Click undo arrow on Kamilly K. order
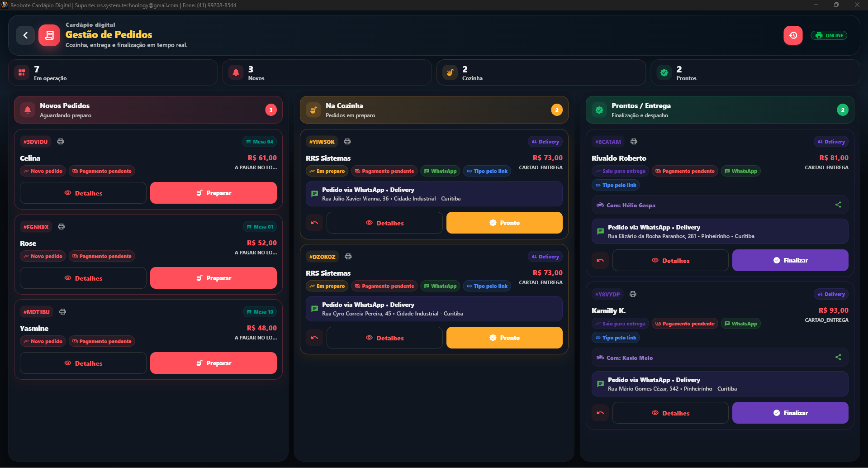The image size is (868, 468). pos(600,413)
